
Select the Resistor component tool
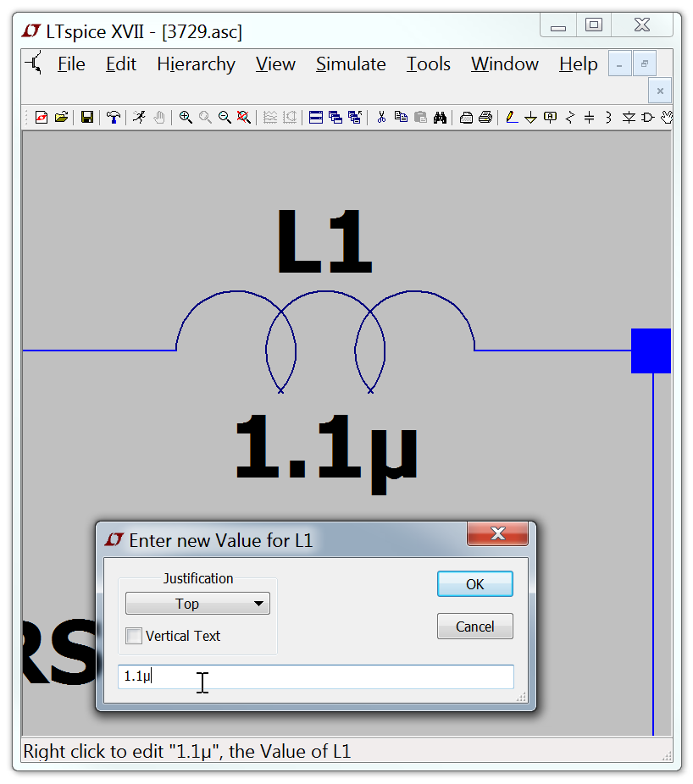coord(569,118)
